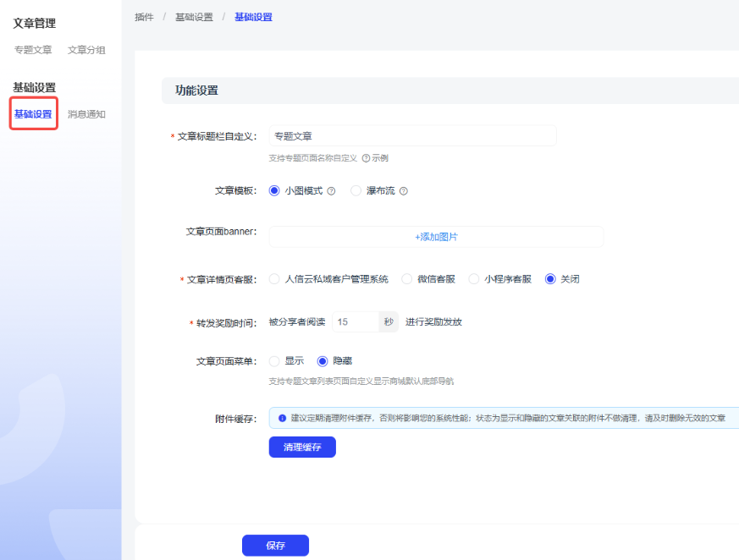The width and height of the screenshot is (739, 560).
Task: Click the 保存 button
Action: 275,546
